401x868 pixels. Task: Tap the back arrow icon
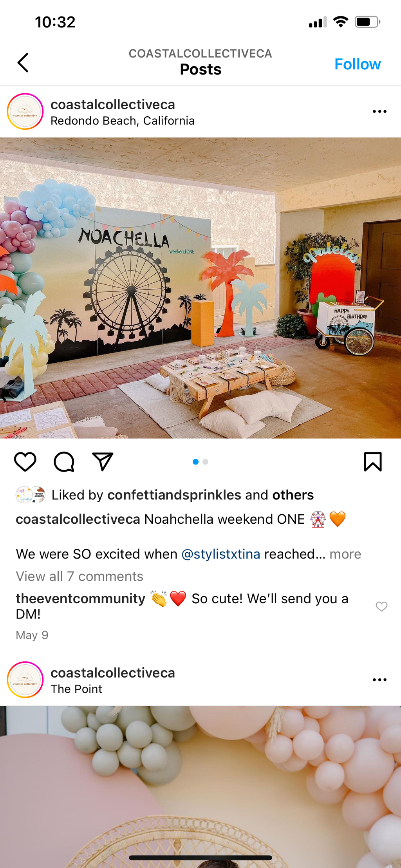point(23,63)
